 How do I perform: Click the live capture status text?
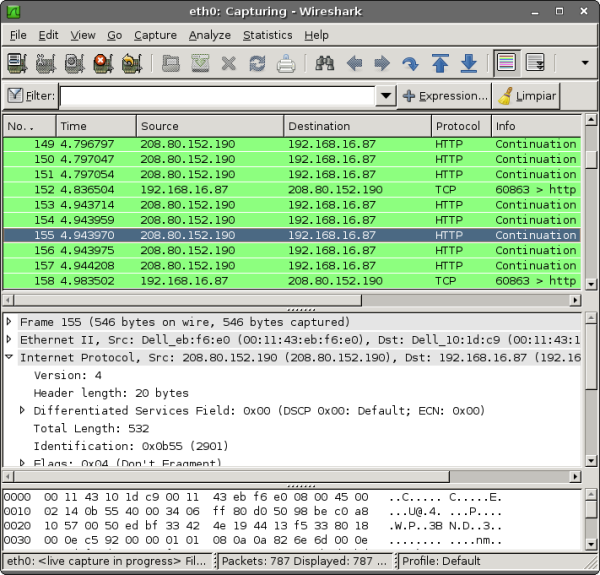(x=106, y=561)
